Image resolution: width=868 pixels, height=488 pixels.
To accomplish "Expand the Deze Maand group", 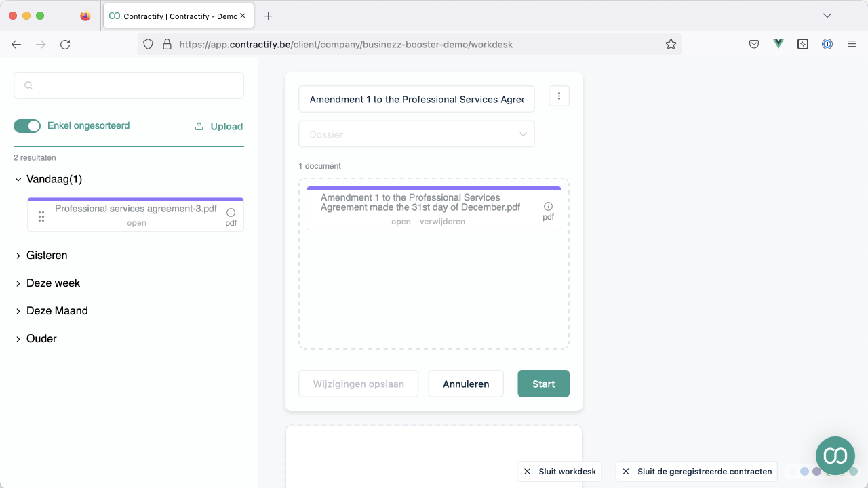I will [18, 311].
